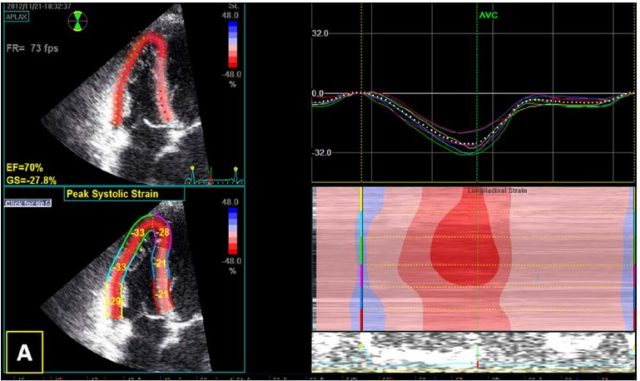Click the -33 apical segment strain value

(138, 233)
